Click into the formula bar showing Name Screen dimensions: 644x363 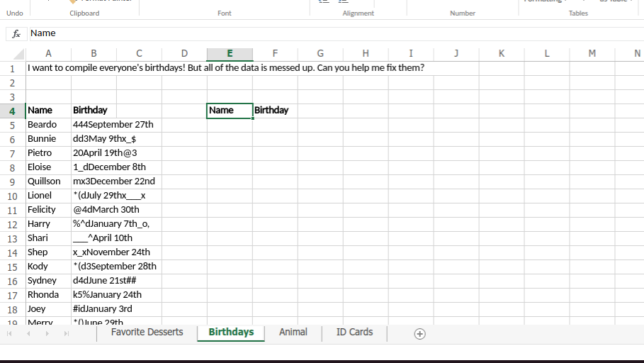tap(336, 34)
